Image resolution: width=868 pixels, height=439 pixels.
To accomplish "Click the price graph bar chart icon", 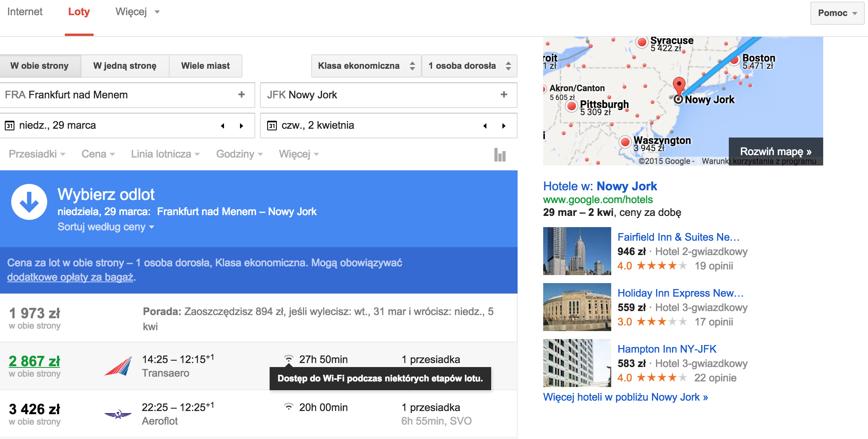I will pyautogui.click(x=500, y=155).
